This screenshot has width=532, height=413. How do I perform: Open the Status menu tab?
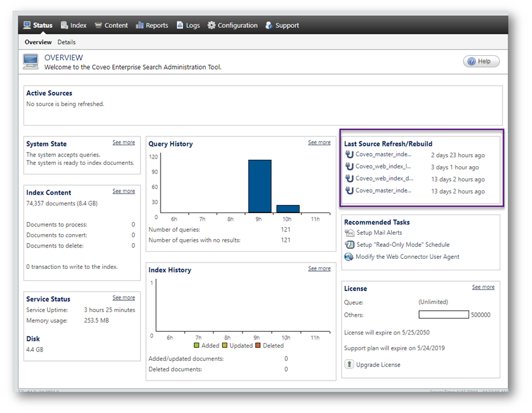coord(37,25)
